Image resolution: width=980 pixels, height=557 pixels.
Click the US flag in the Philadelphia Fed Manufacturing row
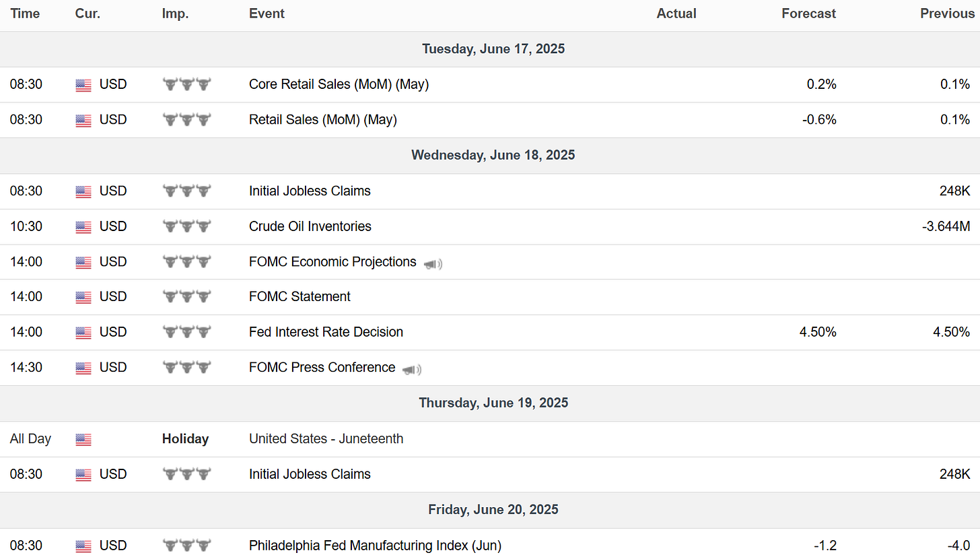83,546
